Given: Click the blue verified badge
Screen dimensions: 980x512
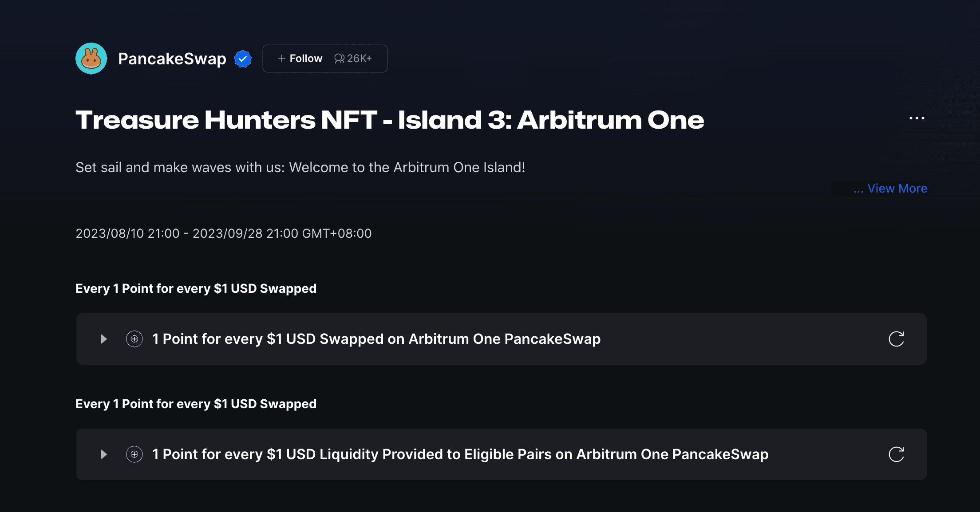Looking at the screenshot, I should tap(243, 59).
